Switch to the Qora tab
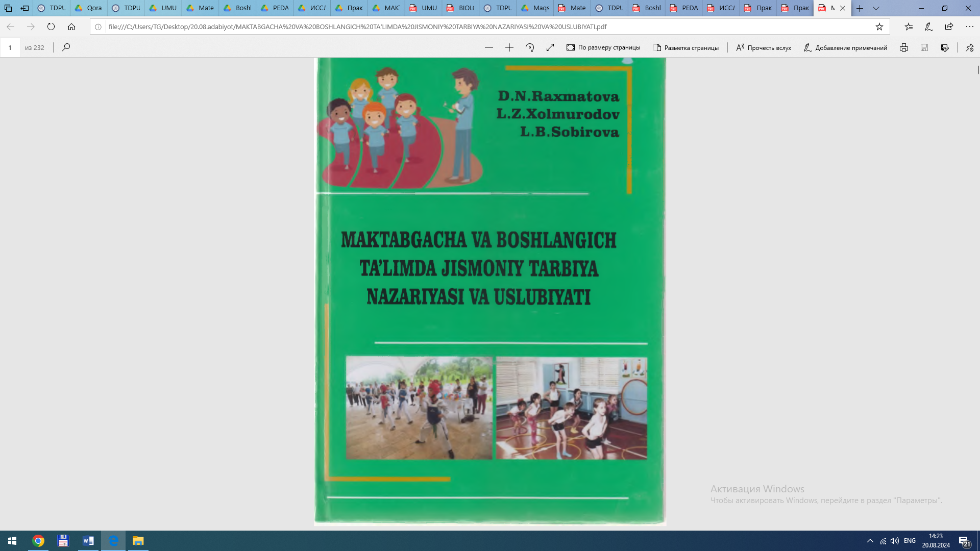The height and width of the screenshot is (551, 980). point(89,8)
